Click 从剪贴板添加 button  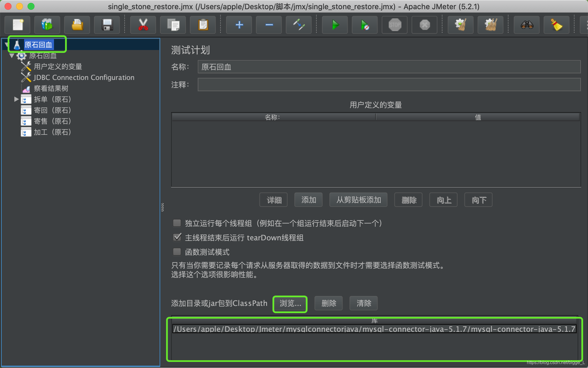coord(358,200)
